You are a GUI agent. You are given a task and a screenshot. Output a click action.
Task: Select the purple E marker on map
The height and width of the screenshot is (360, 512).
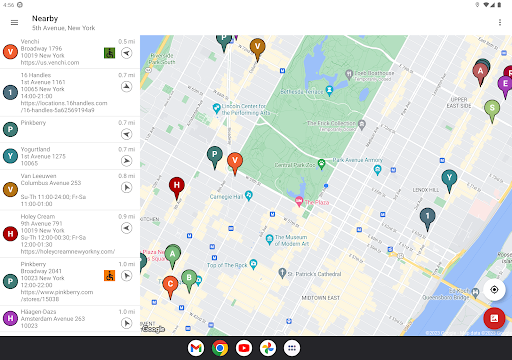[x=505, y=86]
